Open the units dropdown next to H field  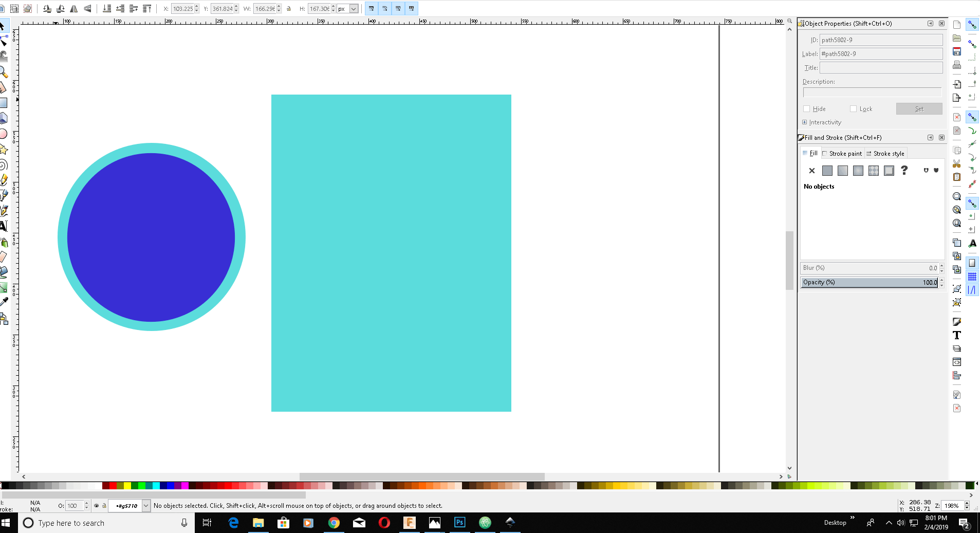tap(353, 9)
